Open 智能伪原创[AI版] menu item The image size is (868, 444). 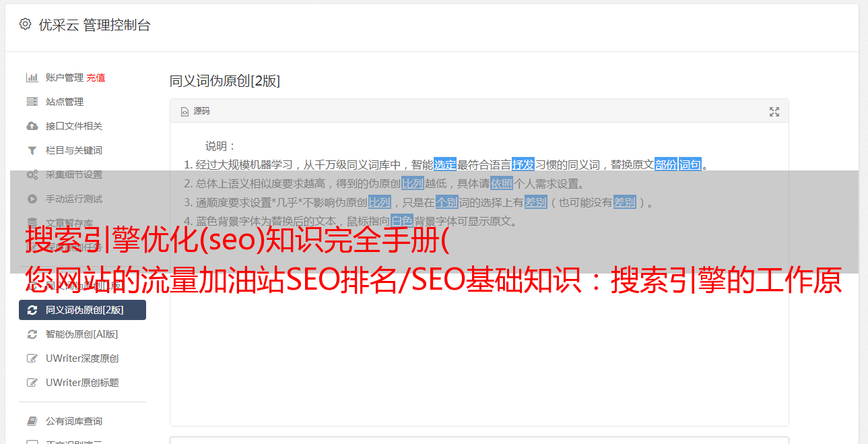pos(82,334)
